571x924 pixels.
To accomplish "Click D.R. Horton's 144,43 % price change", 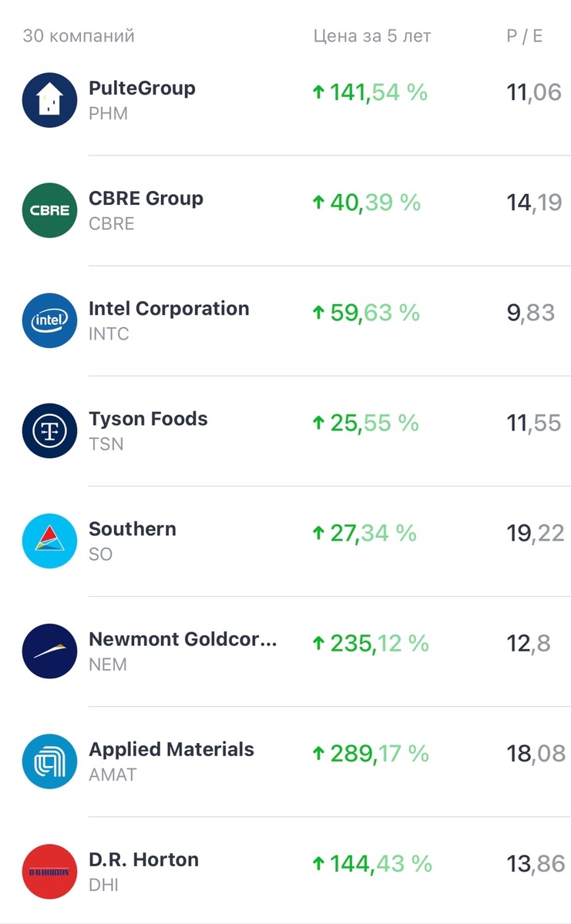I will [372, 863].
